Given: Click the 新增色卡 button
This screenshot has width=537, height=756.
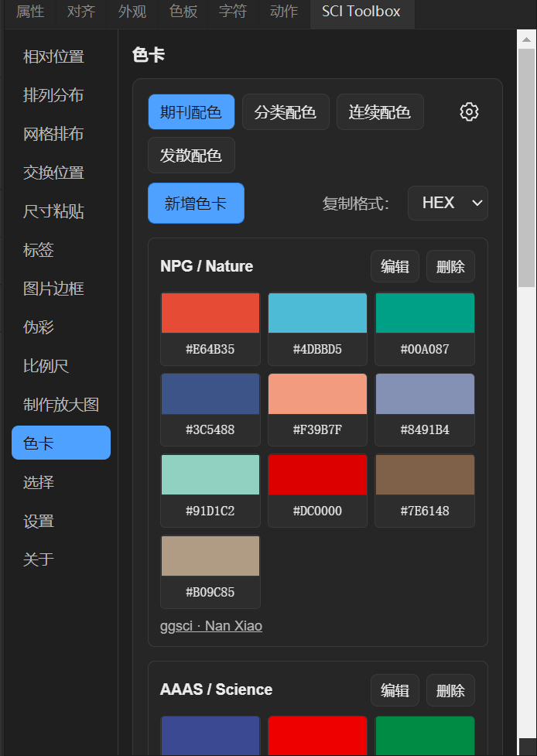Looking at the screenshot, I should click(197, 203).
